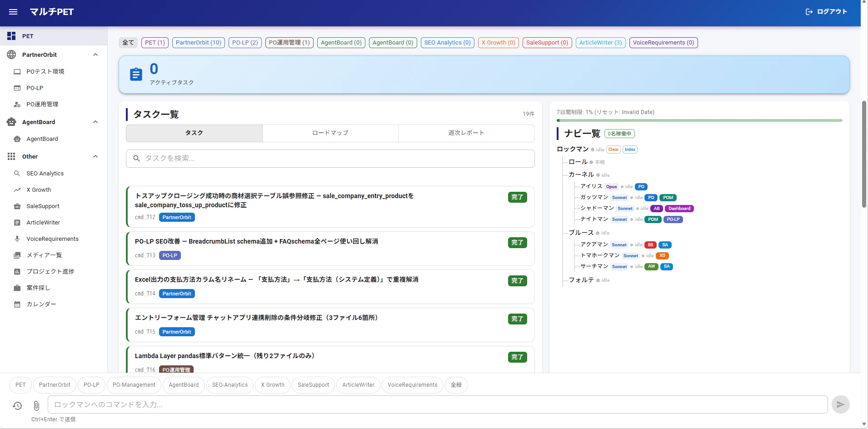Select the VoiceRequirements microphone icon
868x429 pixels.
point(17,239)
